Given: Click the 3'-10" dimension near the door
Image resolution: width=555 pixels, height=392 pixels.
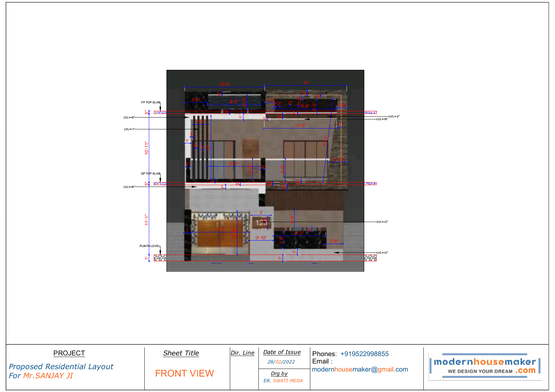Looking at the screenshot, I should coord(261,238).
